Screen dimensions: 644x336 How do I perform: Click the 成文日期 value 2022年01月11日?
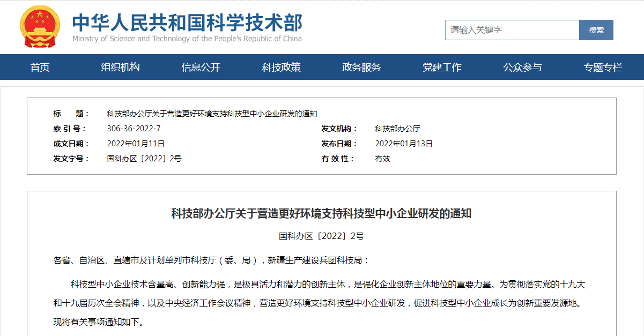(x=136, y=144)
